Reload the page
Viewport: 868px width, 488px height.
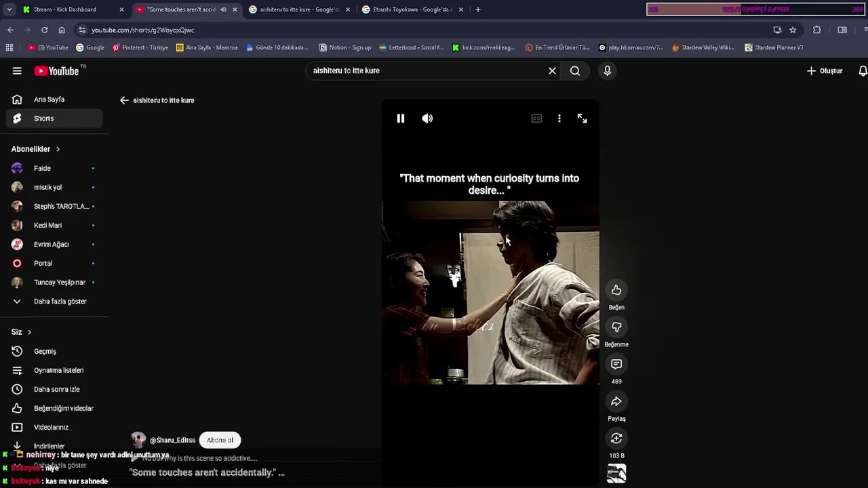pos(45,30)
